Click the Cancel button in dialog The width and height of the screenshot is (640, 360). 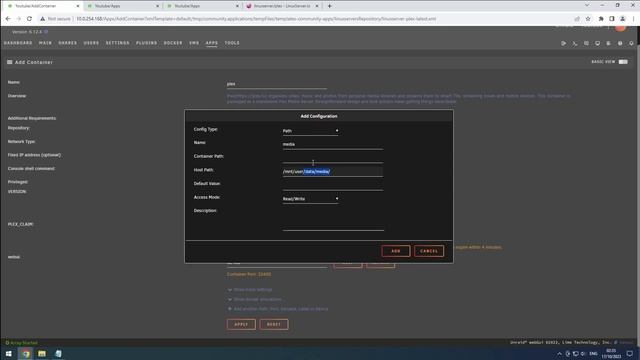pos(429,251)
